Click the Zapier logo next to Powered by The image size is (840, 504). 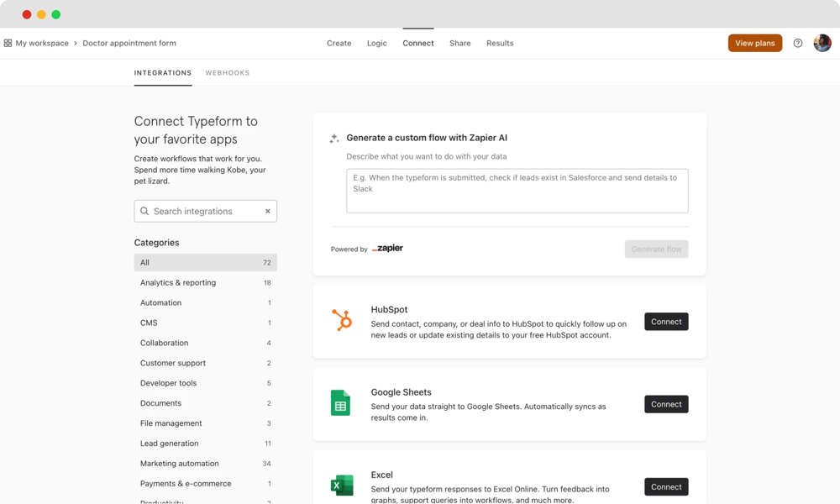pyautogui.click(x=387, y=248)
